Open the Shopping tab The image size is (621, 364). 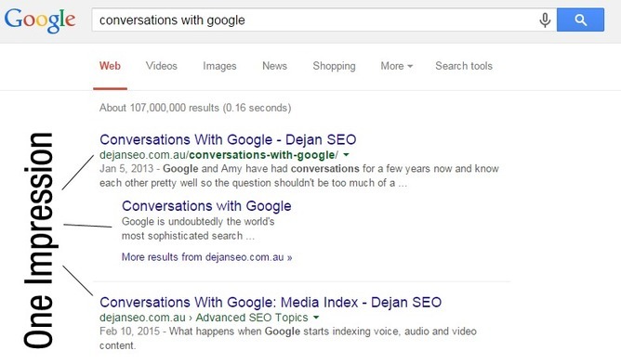(x=334, y=66)
